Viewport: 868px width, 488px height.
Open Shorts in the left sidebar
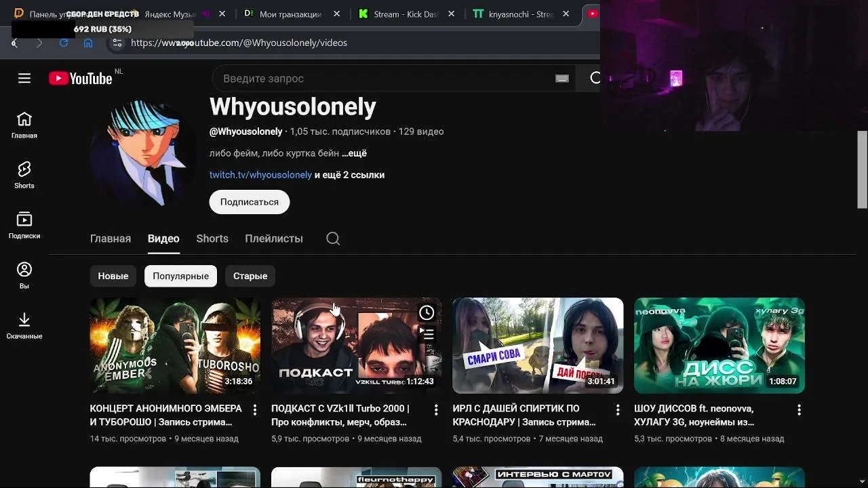click(x=24, y=176)
